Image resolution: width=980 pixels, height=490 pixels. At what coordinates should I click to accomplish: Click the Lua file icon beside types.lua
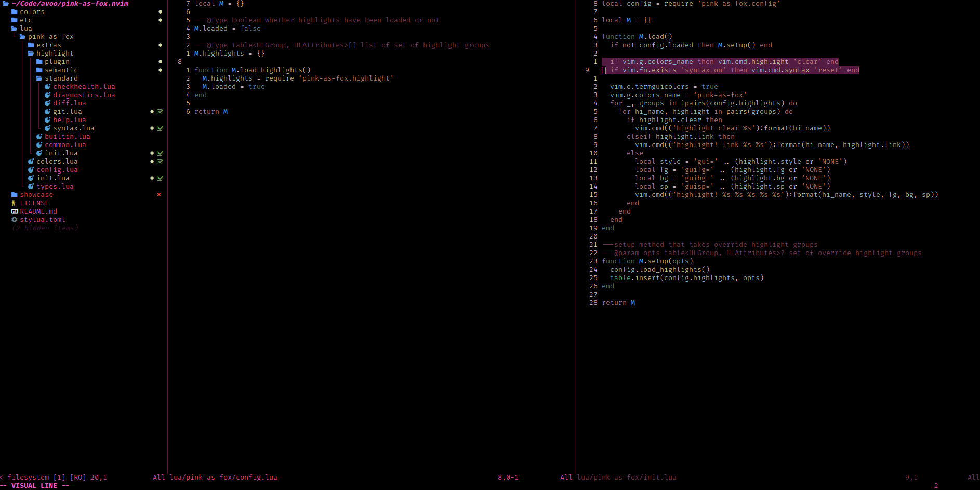click(x=31, y=187)
